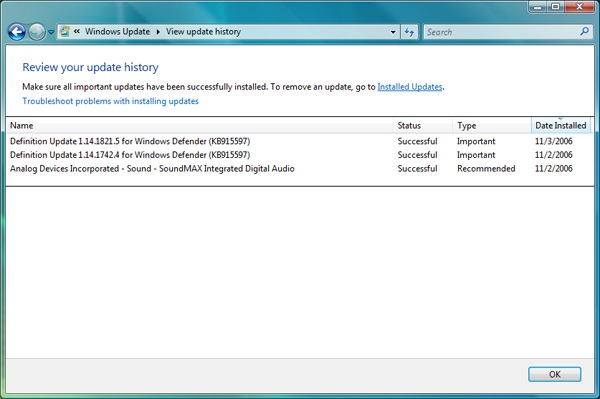Screen dimensions: 600x399
Task: Sort by the Date Installed column header
Action: point(561,125)
